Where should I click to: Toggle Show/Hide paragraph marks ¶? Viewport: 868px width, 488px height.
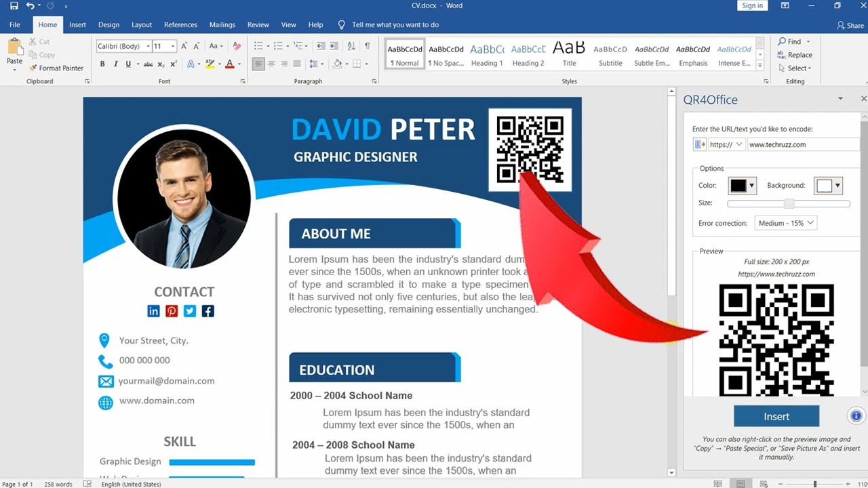coord(368,46)
